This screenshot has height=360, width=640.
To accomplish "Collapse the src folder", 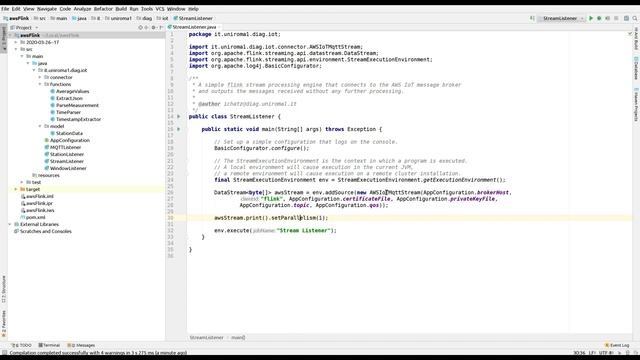I will pyautogui.click(x=16, y=49).
